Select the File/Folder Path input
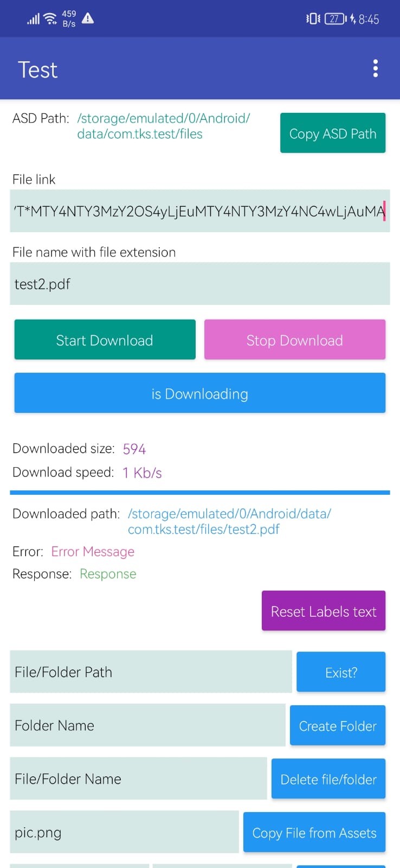The width and height of the screenshot is (400, 868). [151, 672]
